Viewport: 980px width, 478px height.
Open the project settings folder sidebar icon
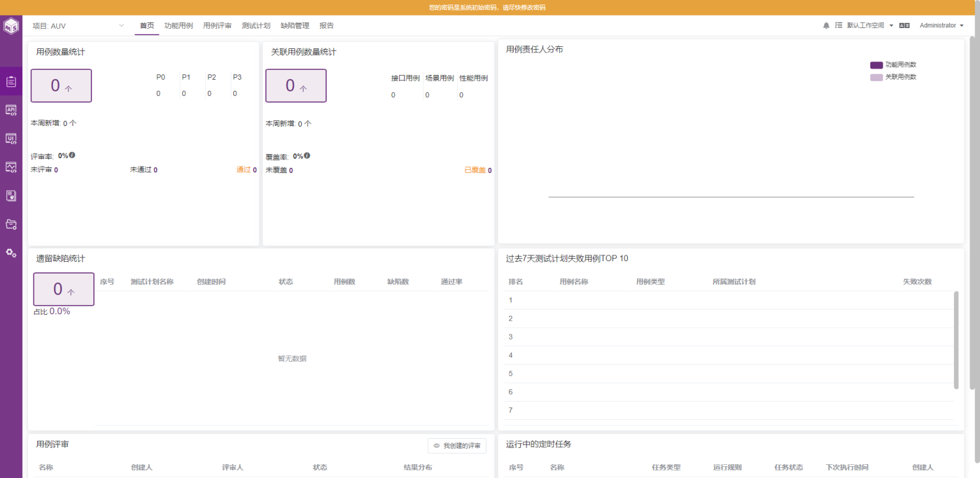(11, 224)
